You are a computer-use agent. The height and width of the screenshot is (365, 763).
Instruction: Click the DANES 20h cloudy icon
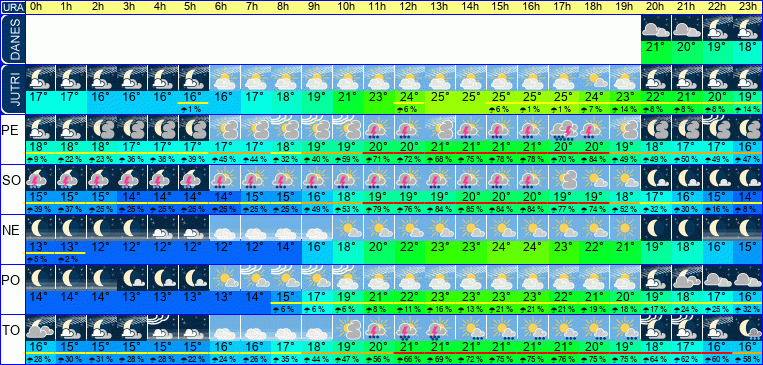tap(656, 28)
